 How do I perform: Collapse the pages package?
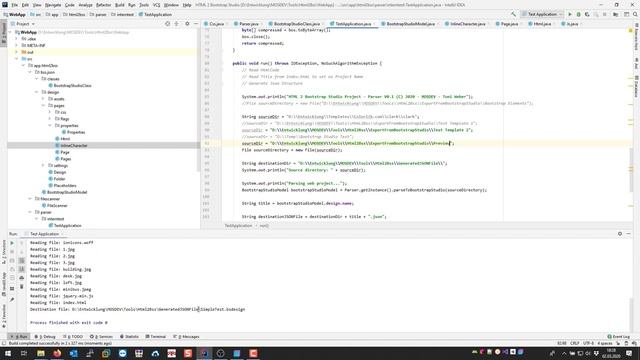click(x=43, y=106)
